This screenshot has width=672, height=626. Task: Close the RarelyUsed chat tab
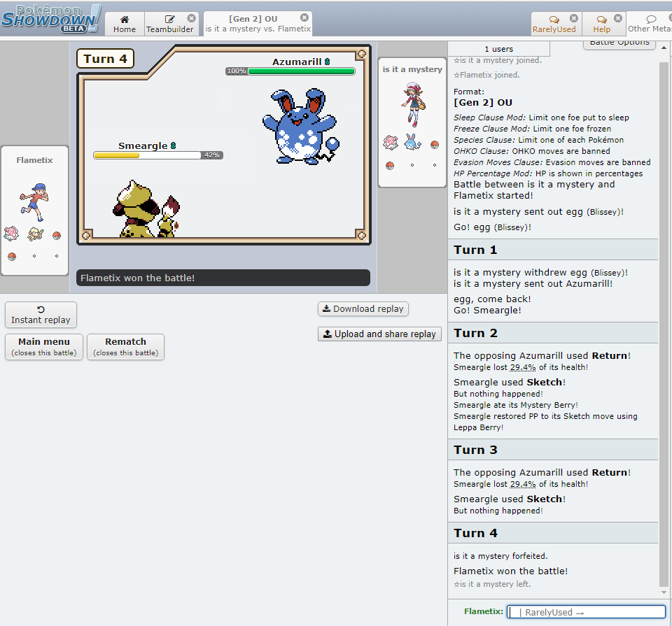(x=574, y=18)
